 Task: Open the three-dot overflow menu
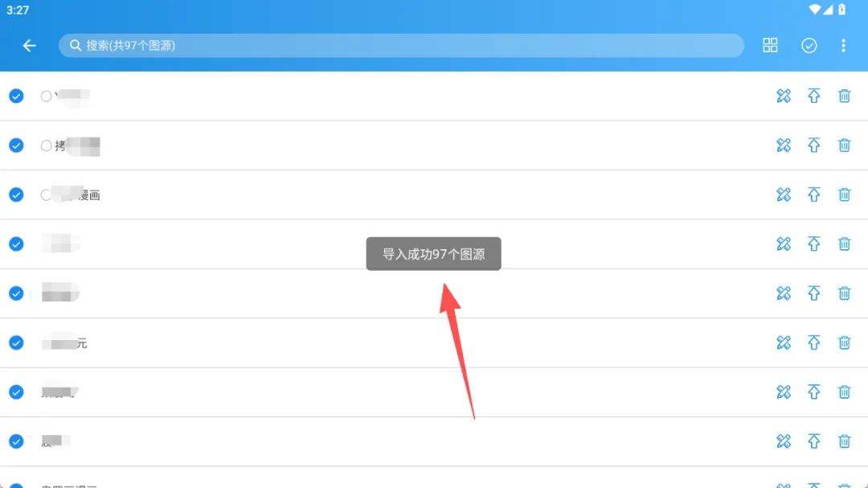843,45
